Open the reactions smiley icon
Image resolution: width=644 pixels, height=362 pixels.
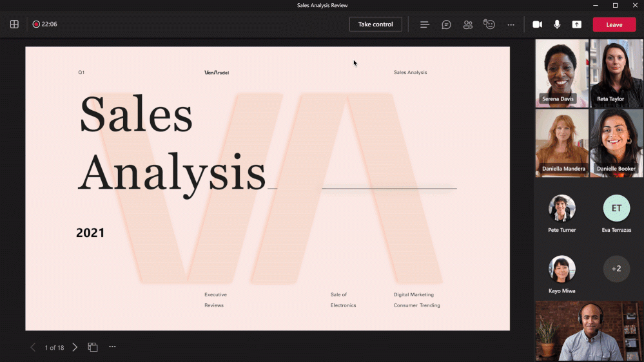coord(489,24)
